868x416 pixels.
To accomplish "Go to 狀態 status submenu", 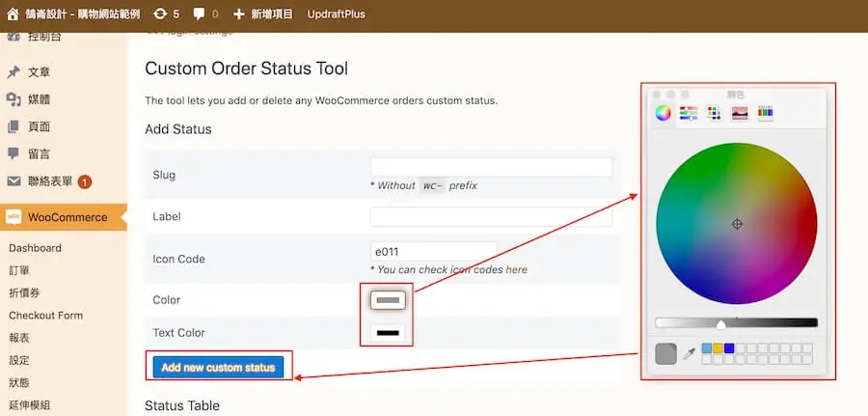I will (x=19, y=382).
